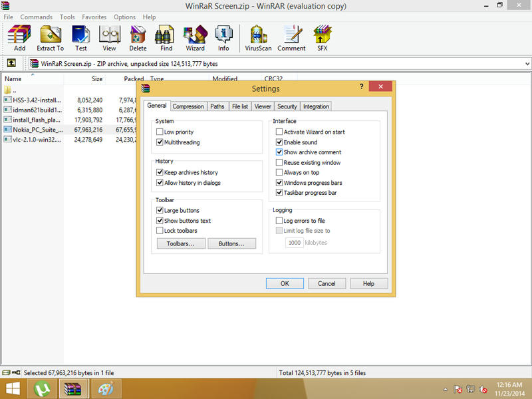Enable Activate Wizard on start
532x399 pixels.
click(279, 132)
